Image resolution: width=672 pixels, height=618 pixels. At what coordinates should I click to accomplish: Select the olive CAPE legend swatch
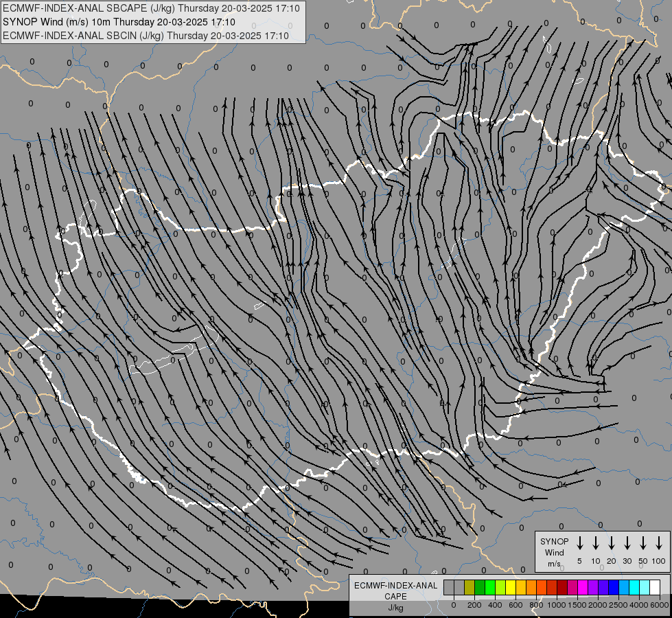click(x=470, y=588)
